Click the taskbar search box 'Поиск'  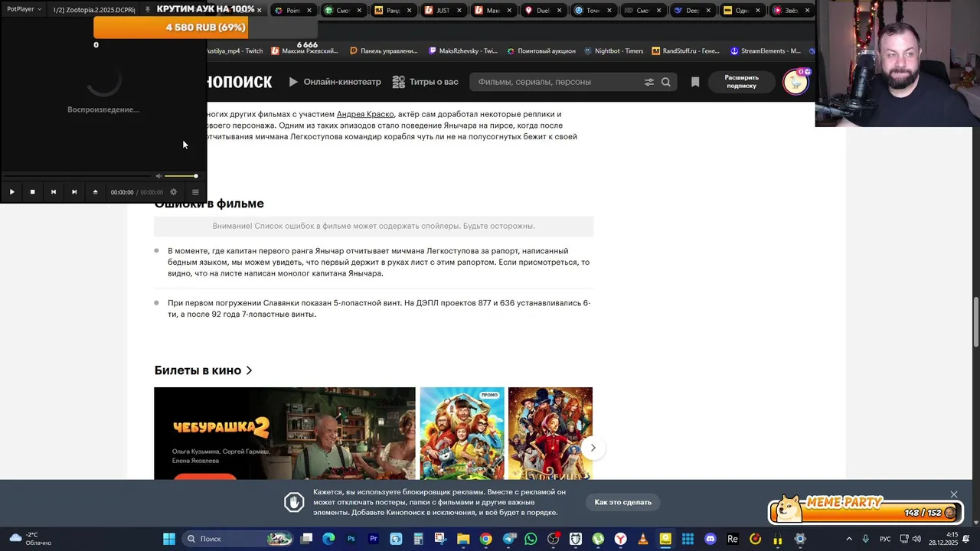point(239,539)
